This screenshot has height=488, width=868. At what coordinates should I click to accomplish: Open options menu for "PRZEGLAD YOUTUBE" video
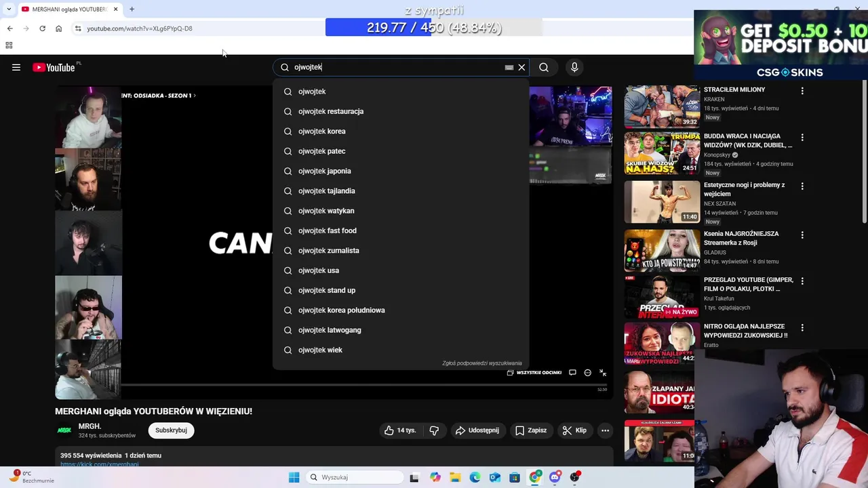pos(802,281)
